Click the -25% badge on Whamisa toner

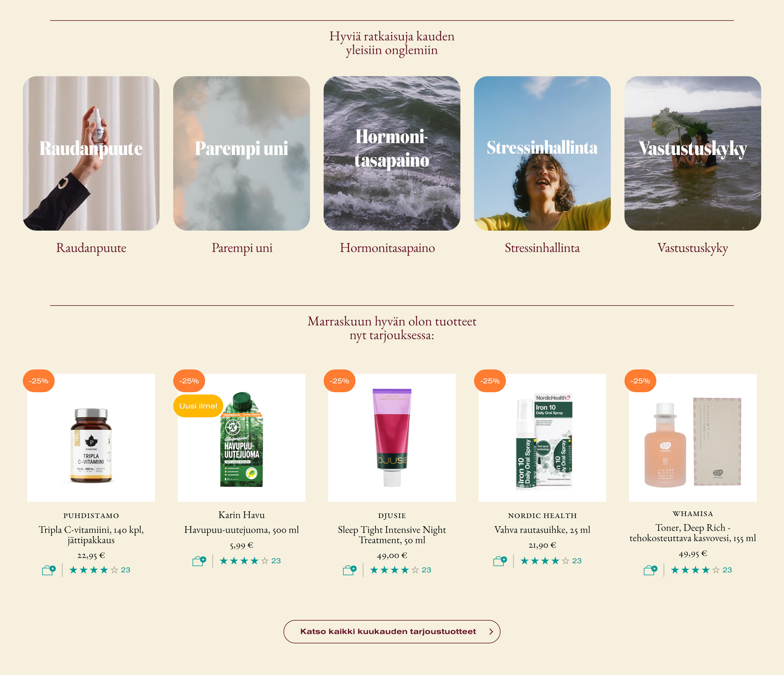point(640,381)
